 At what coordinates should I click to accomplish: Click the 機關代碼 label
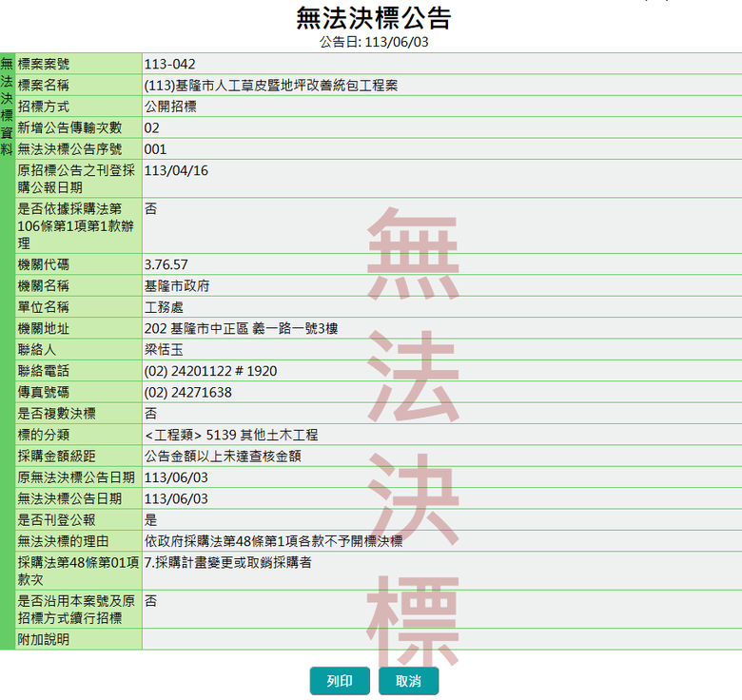click(x=44, y=264)
